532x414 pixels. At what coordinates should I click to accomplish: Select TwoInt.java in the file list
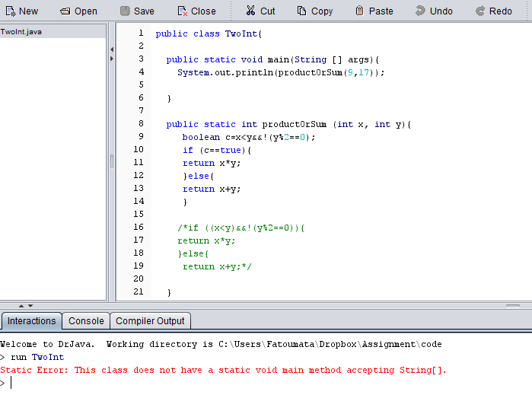(21, 32)
